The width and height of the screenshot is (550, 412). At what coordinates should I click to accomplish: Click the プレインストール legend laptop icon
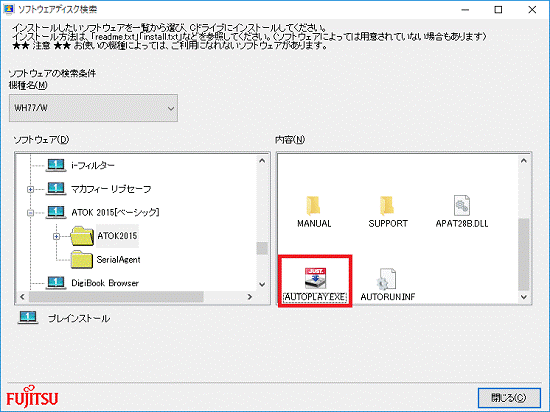click(28, 318)
